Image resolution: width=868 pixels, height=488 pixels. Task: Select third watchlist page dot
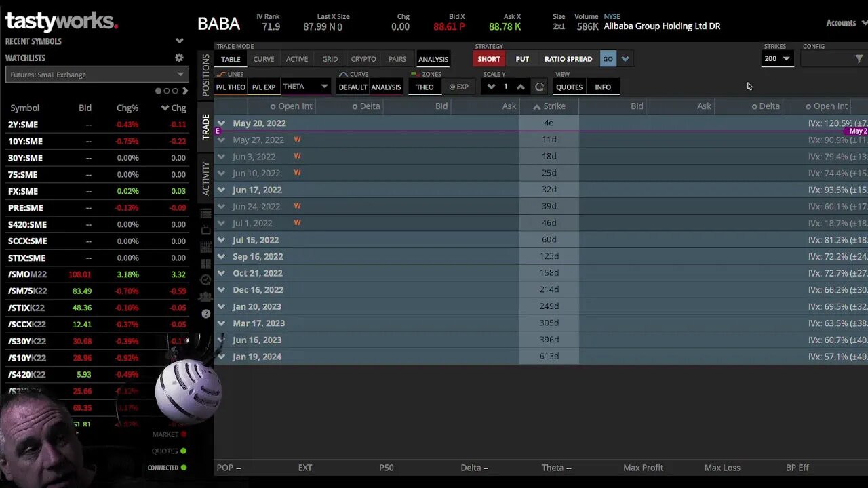pos(175,91)
